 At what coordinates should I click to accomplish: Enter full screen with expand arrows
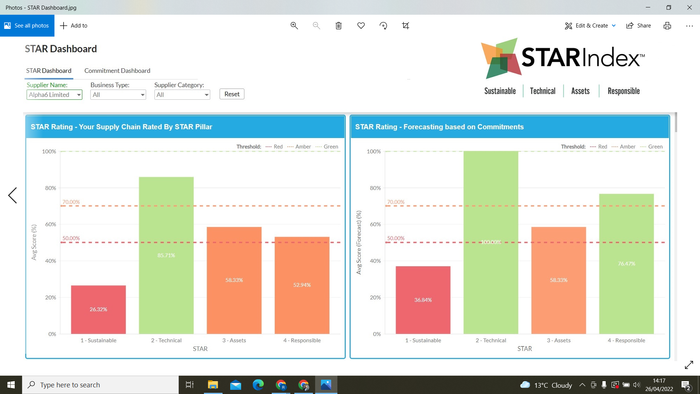tap(689, 365)
